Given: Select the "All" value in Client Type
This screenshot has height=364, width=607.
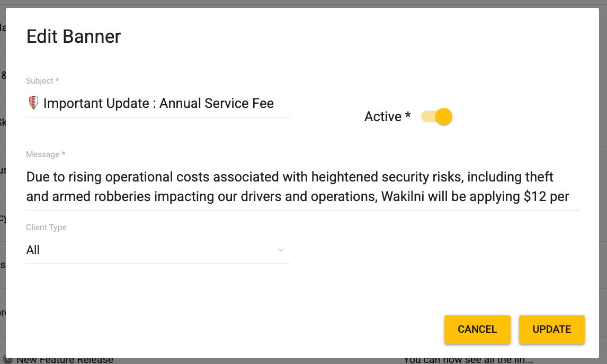Looking at the screenshot, I should point(33,250).
